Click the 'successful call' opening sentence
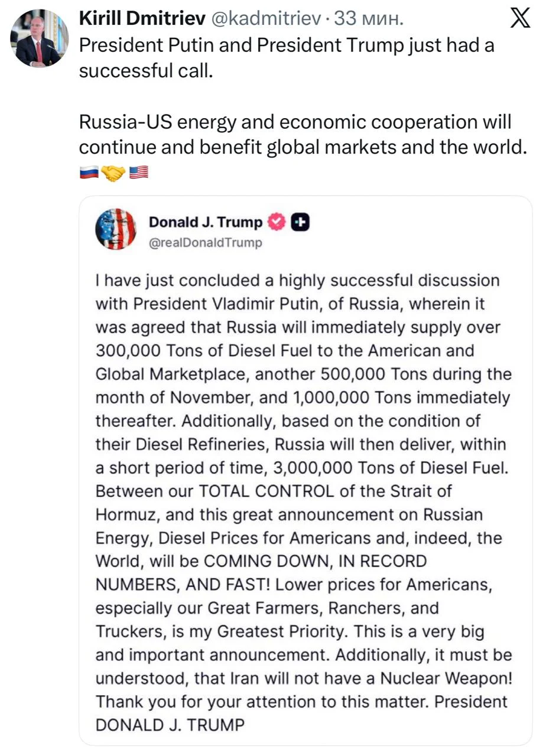 [287, 57]
